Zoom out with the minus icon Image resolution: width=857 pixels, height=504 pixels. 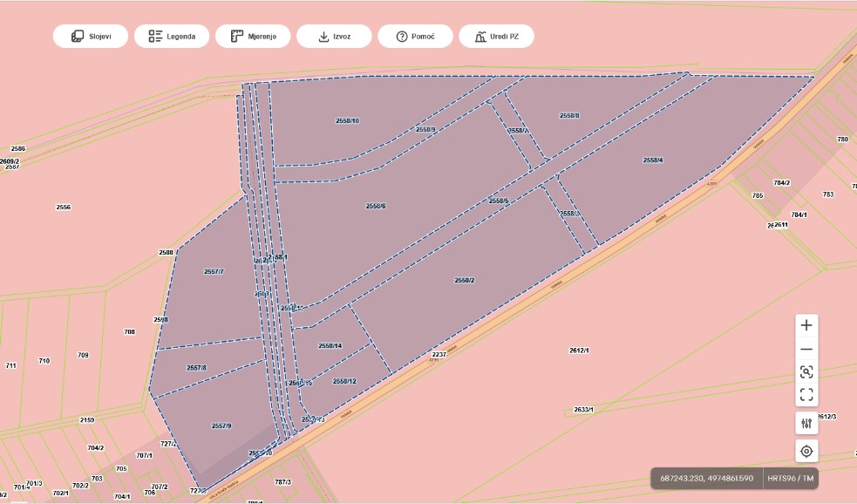click(806, 350)
